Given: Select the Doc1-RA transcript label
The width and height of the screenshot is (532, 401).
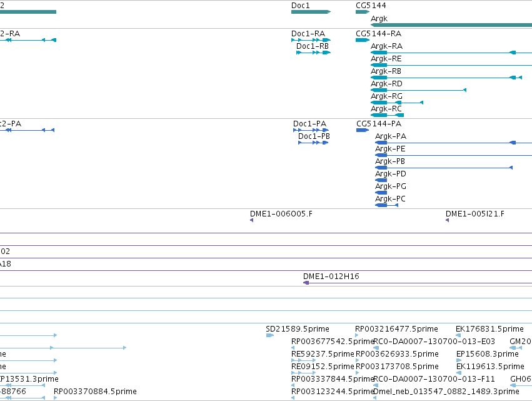Looking at the screenshot, I should (308, 34).
